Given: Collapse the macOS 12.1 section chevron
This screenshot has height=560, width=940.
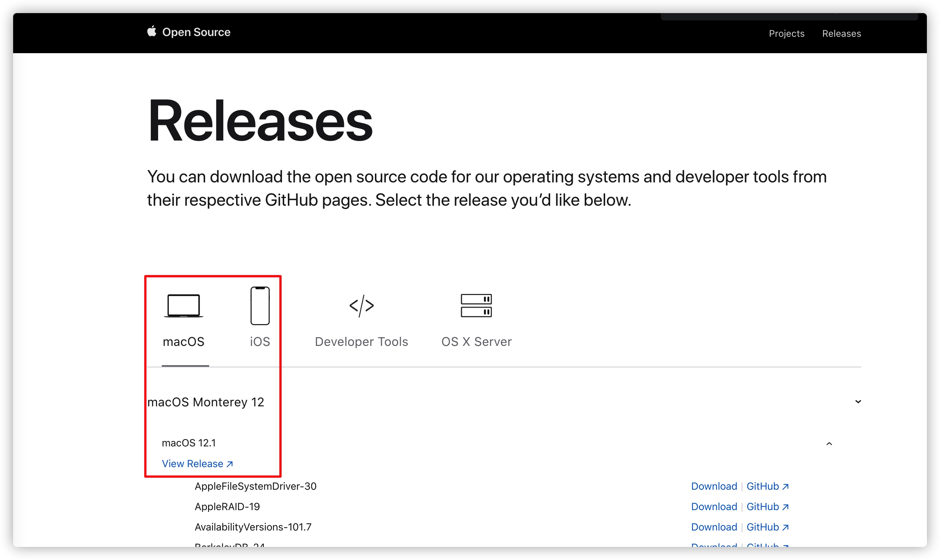Looking at the screenshot, I should tap(829, 444).
